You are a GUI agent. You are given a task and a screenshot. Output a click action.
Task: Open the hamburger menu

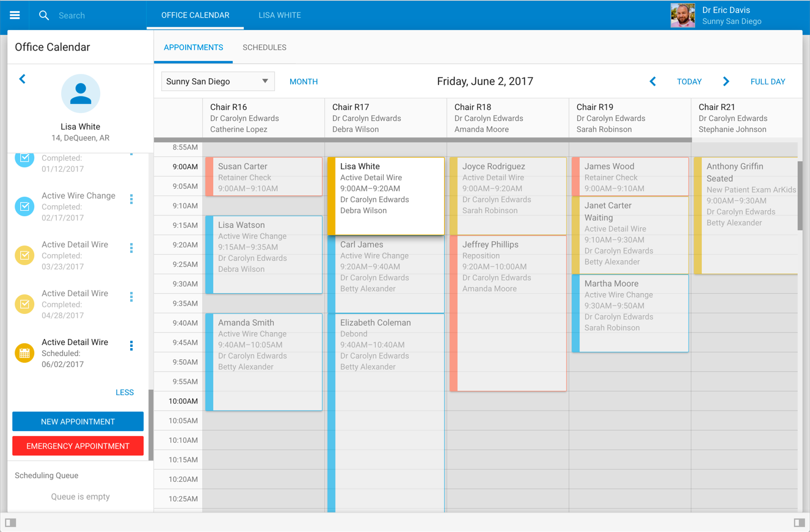(15, 15)
